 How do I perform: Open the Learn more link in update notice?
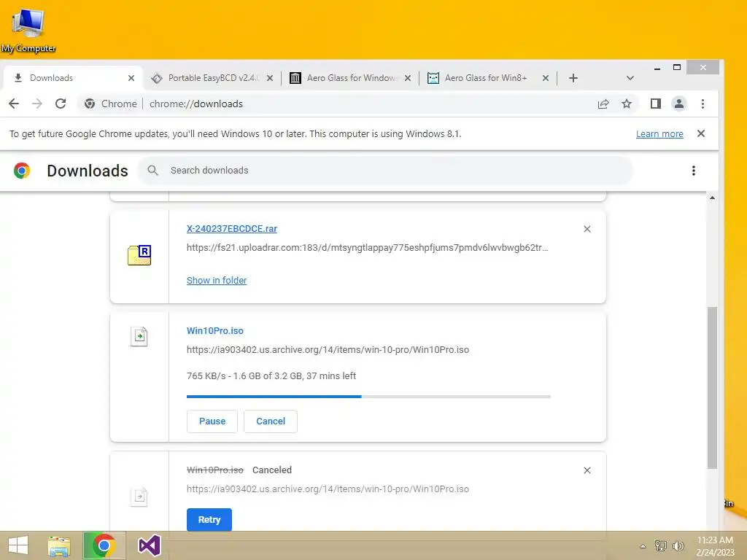[x=659, y=134]
